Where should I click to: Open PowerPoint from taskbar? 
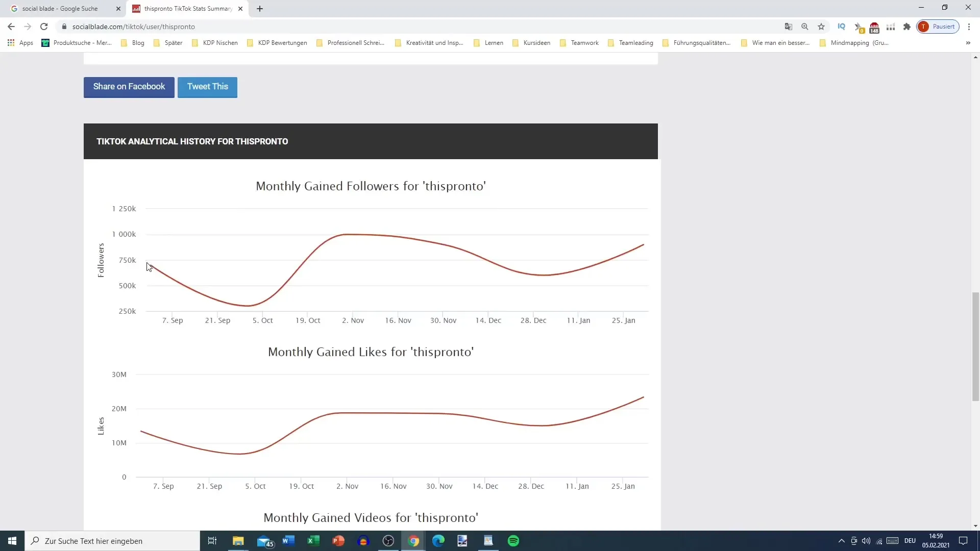[338, 541]
